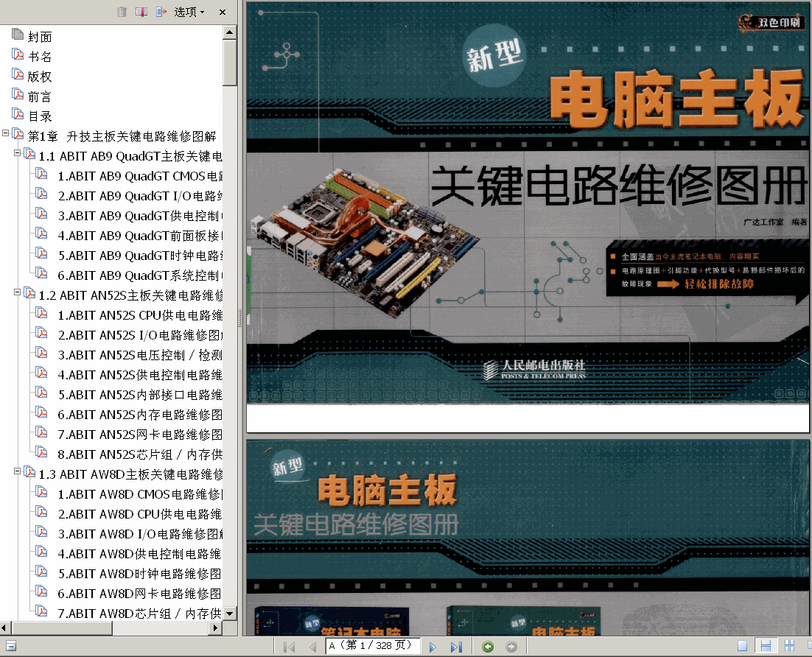Image resolution: width=812 pixels, height=657 pixels.
Task: Close the bookmarks panel
Action: click(223, 12)
